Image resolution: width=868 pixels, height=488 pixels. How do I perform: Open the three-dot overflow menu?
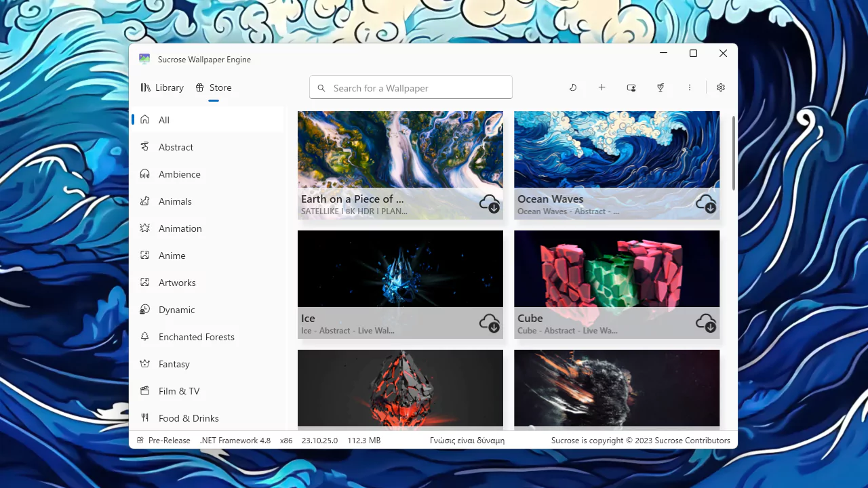[x=690, y=87]
